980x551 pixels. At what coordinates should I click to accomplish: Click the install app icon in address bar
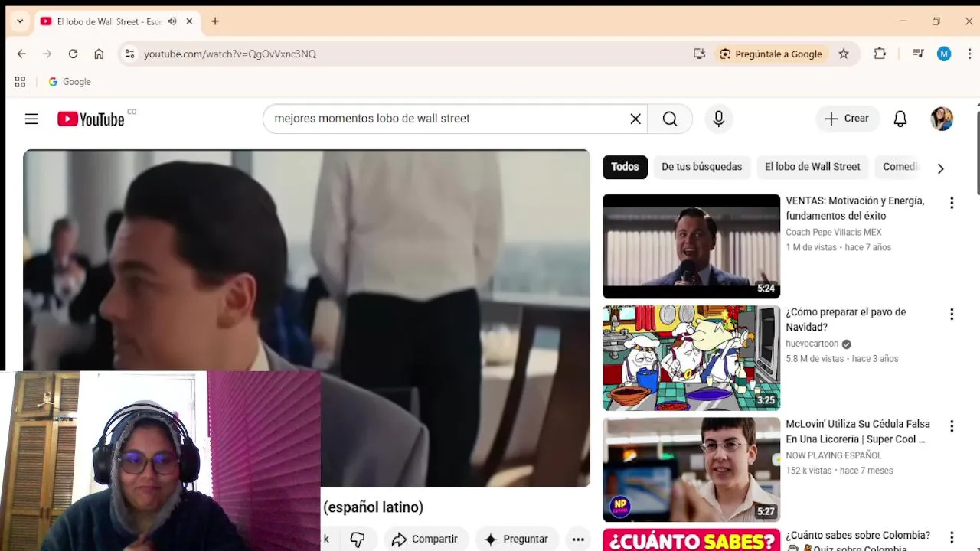click(699, 54)
